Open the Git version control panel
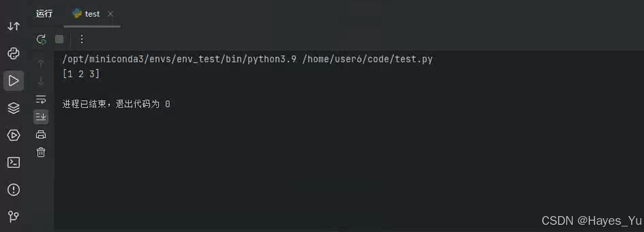 (14, 217)
